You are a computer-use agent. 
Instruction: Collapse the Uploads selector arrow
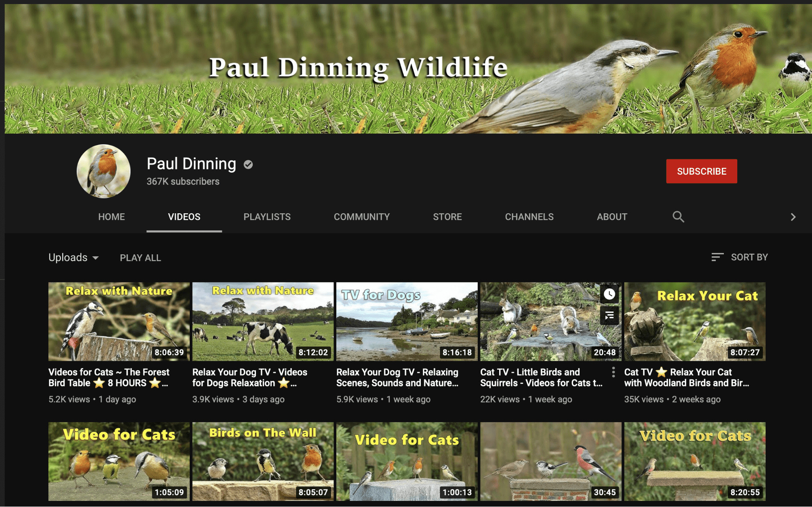click(x=96, y=258)
